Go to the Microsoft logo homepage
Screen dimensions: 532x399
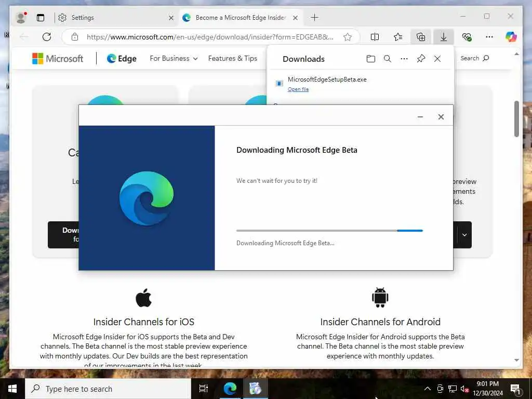coord(58,58)
